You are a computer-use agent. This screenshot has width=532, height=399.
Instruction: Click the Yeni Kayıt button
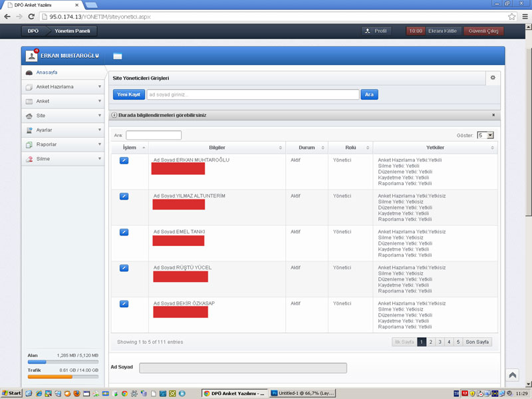pos(128,94)
